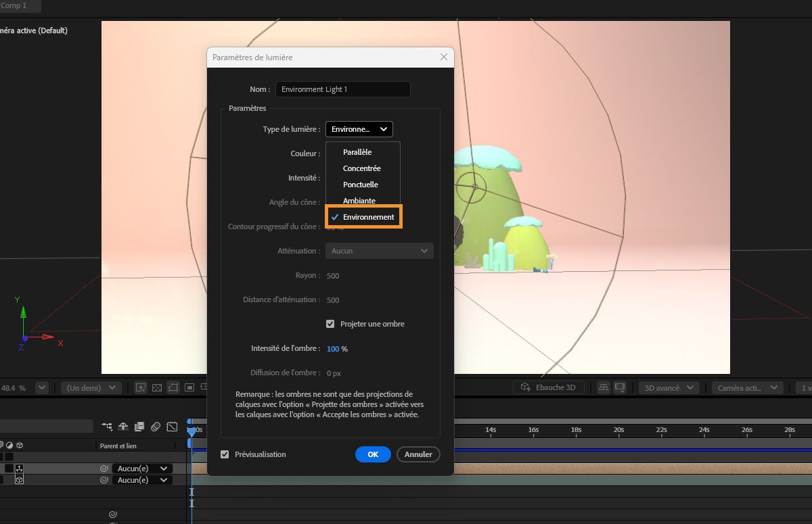The height and width of the screenshot is (524, 812).
Task: Toggle frame blending icon in timeline
Action: (139, 426)
